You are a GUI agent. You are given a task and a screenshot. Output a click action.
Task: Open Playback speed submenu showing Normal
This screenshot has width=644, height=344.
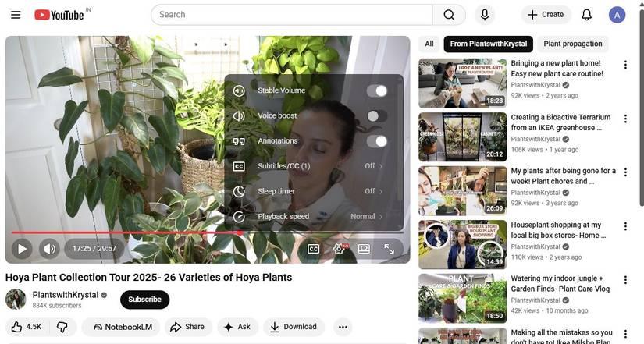[x=315, y=216]
